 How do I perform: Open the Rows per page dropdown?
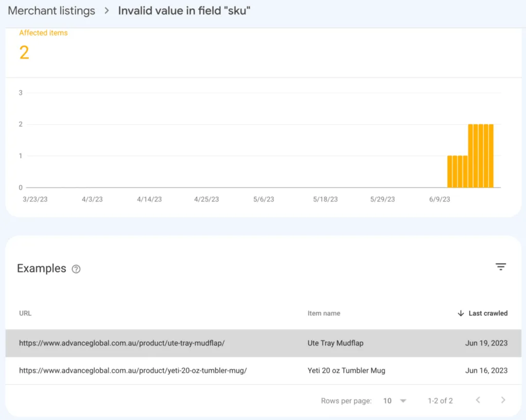coord(395,400)
